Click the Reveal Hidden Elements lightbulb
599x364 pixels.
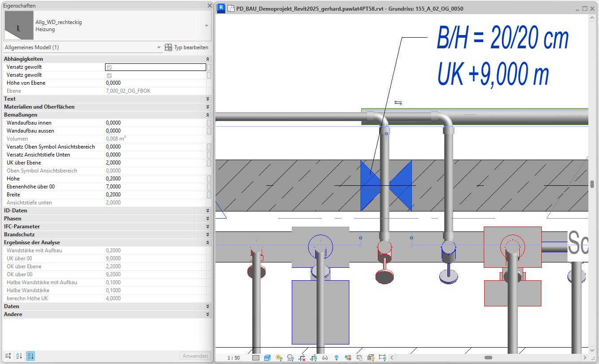[337, 358]
